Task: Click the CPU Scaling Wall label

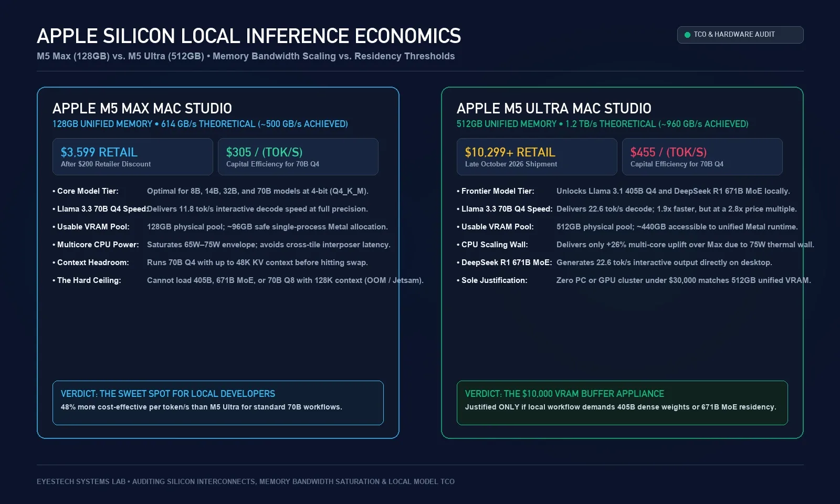Action: pos(492,245)
